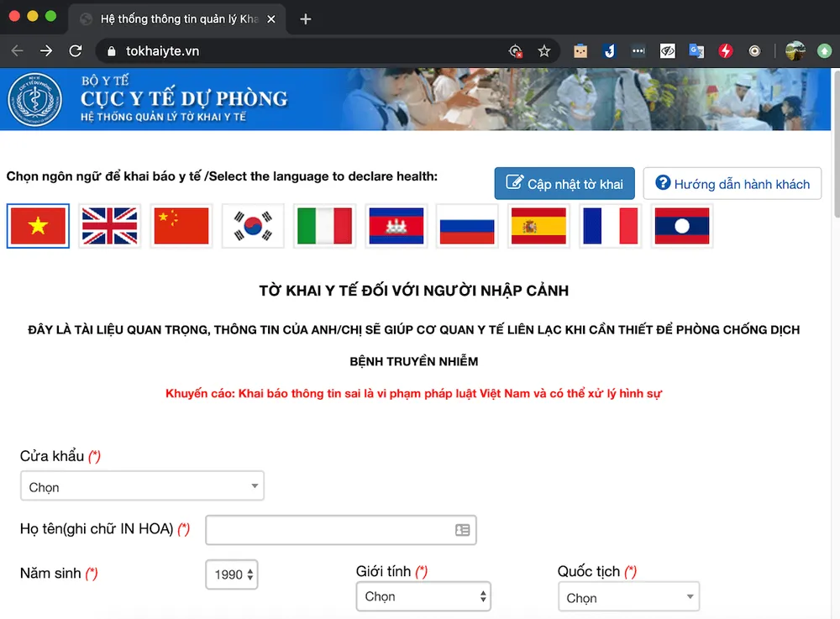
Task: Select the Russian flag language
Action: [467, 226]
